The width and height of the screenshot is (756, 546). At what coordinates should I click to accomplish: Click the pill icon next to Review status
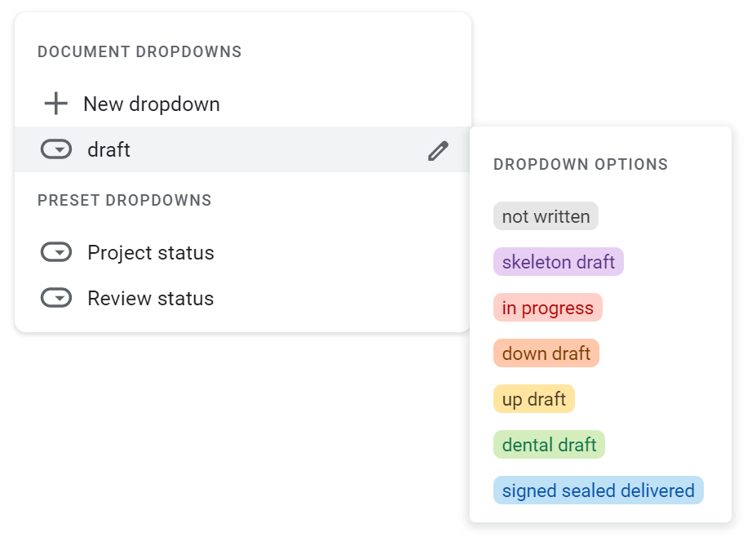tap(56, 298)
